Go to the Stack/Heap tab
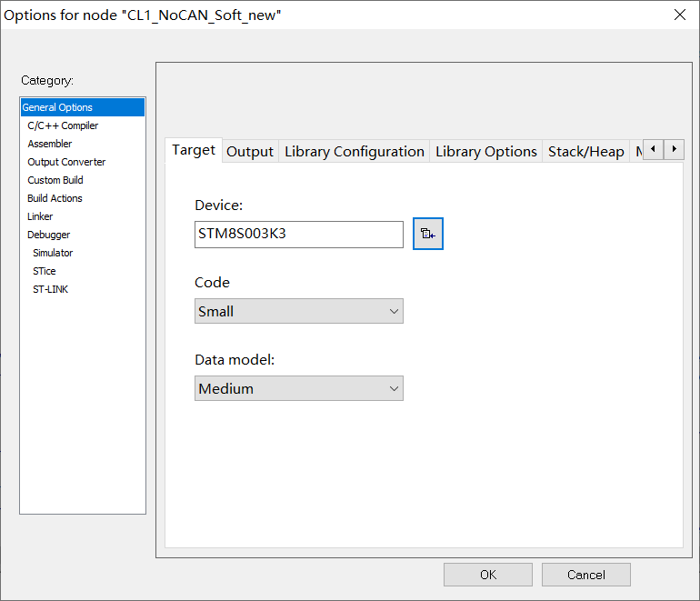 585,152
